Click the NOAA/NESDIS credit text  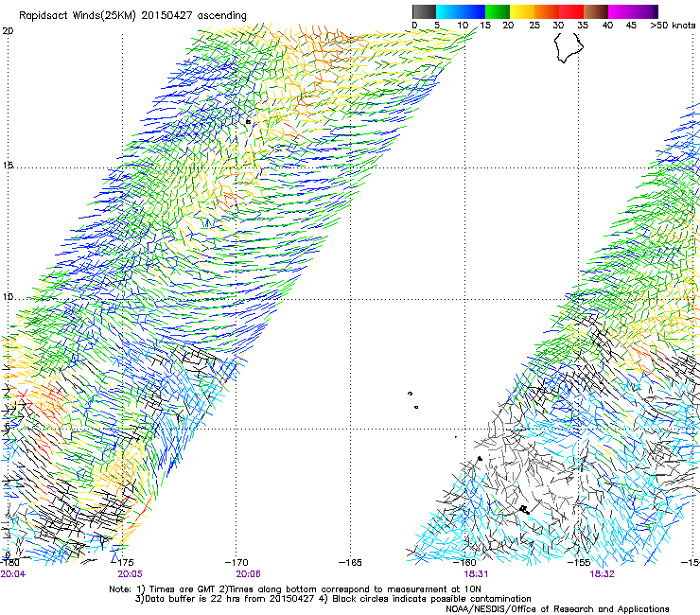(557, 609)
